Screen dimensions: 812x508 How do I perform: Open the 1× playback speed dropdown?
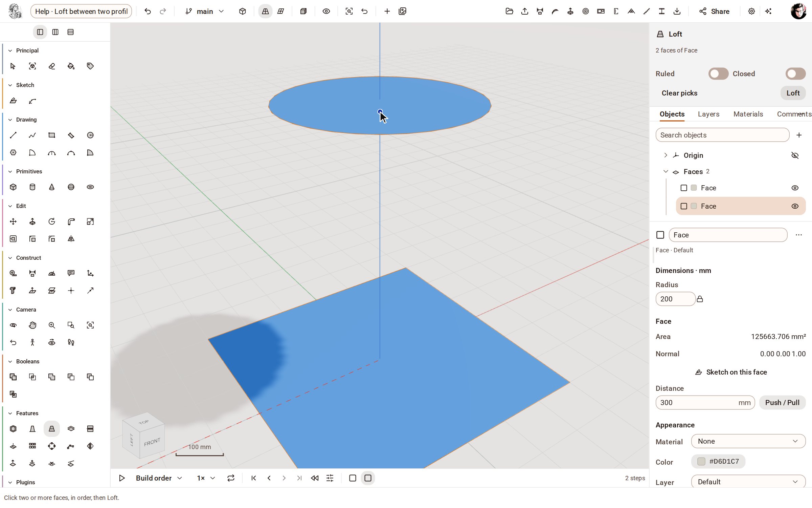(206, 478)
